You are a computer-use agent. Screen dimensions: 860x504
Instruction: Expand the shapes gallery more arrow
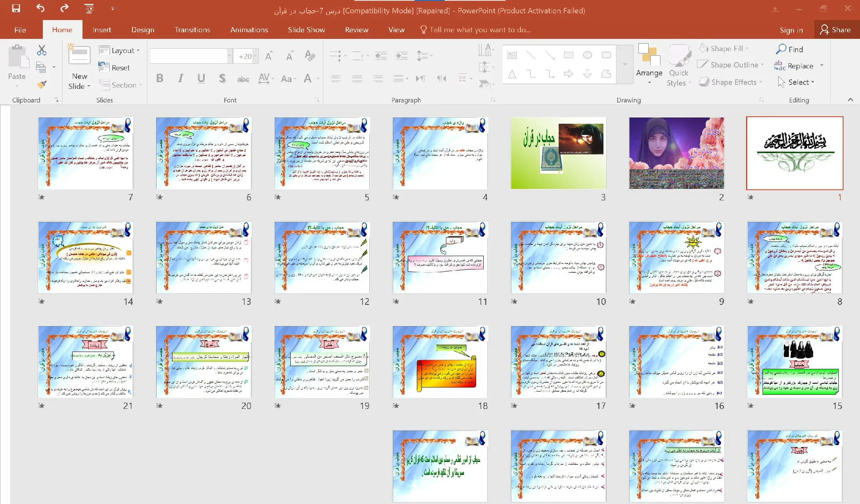[x=625, y=64]
